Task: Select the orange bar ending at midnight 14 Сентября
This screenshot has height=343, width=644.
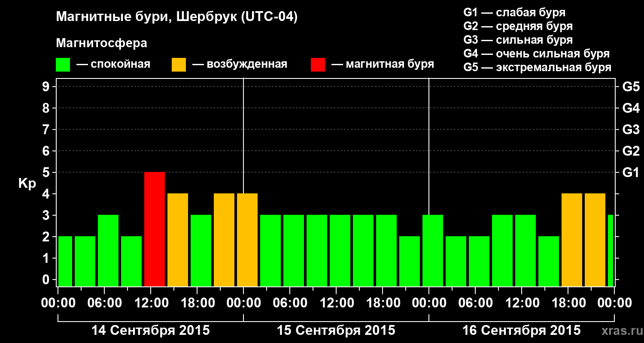Action: [x=224, y=240]
